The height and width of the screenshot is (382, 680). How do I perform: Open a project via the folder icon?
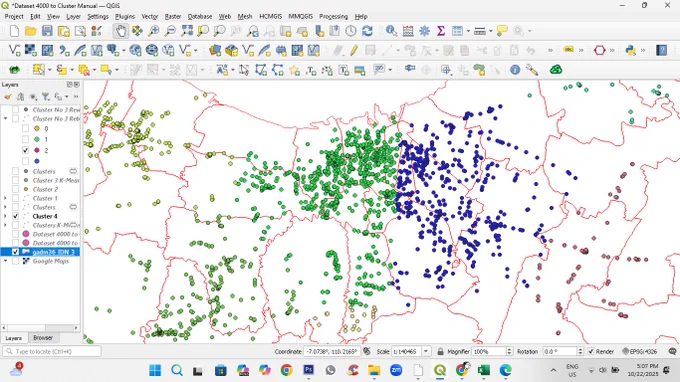coord(30,31)
